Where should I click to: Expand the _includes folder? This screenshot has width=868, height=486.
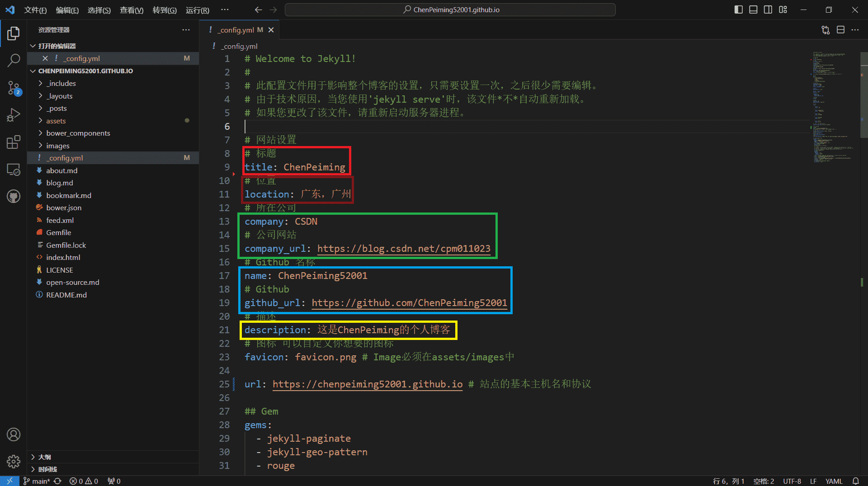(113, 83)
